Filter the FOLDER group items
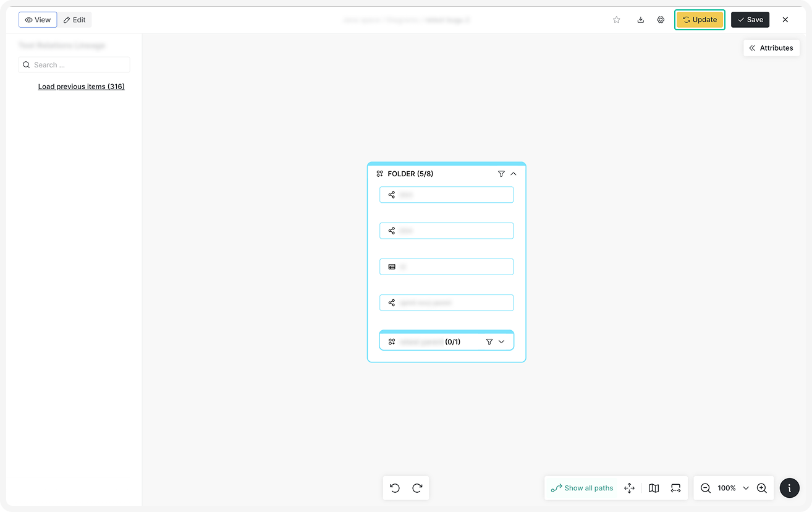The height and width of the screenshot is (512, 812). [x=501, y=174]
